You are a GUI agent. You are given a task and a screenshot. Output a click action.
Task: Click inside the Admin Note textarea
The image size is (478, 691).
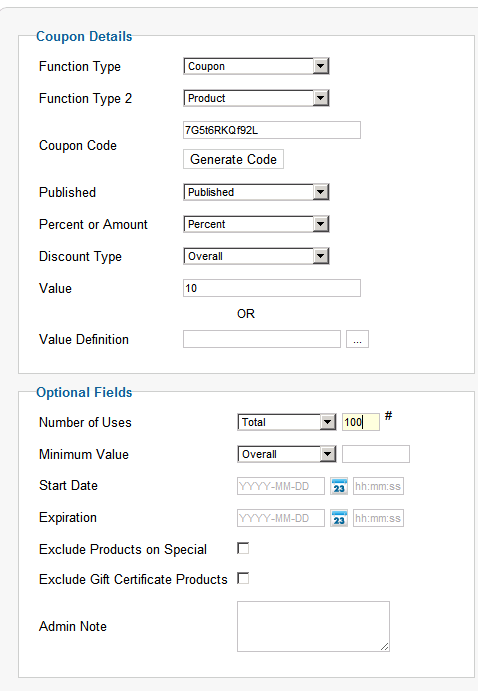pyautogui.click(x=313, y=626)
